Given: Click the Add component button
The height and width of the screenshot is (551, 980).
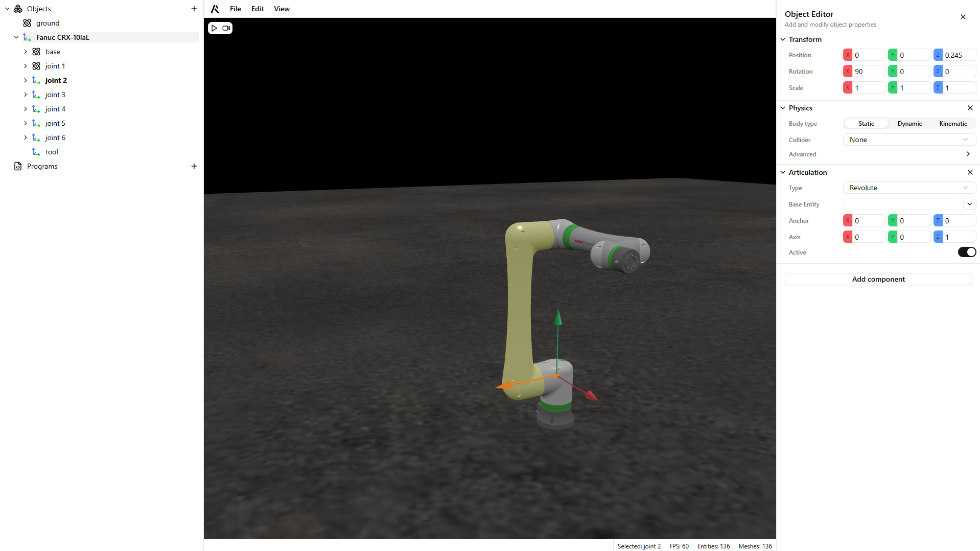Looking at the screenshot, I should pos(878,279).
